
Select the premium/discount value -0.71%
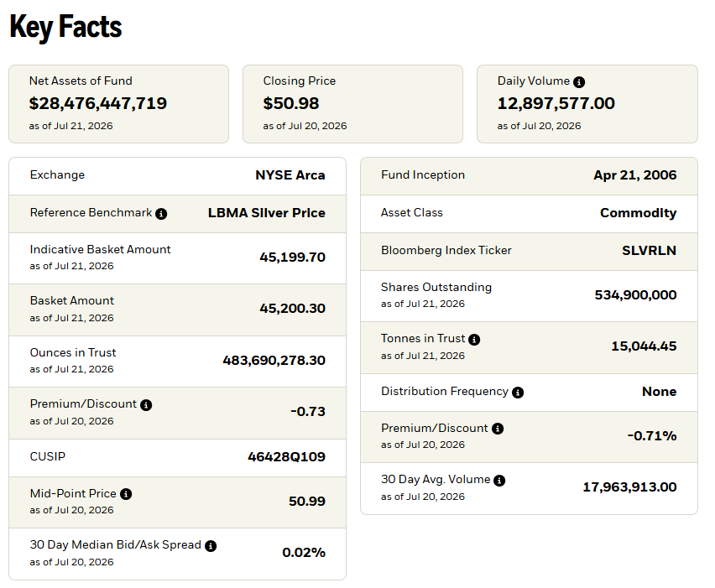coord(651,436)
